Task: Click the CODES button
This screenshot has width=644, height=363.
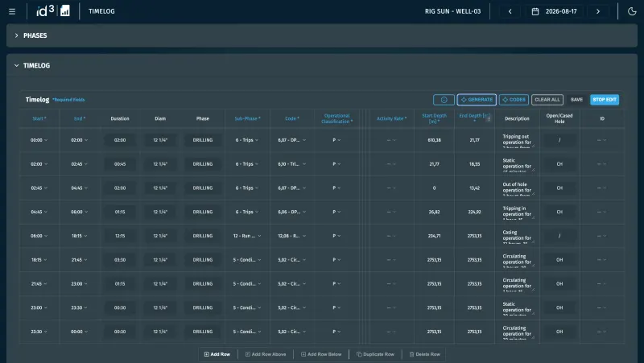Action: (514, 100)
